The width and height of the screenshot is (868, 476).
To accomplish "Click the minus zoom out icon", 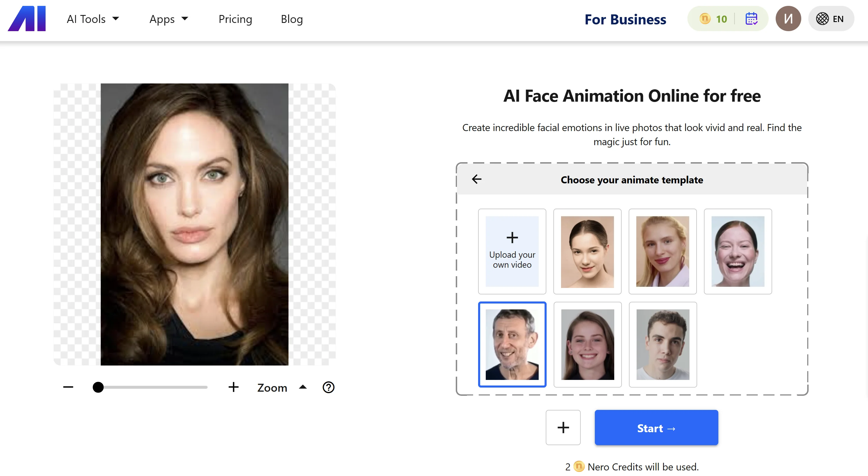I will click(68, 387).
